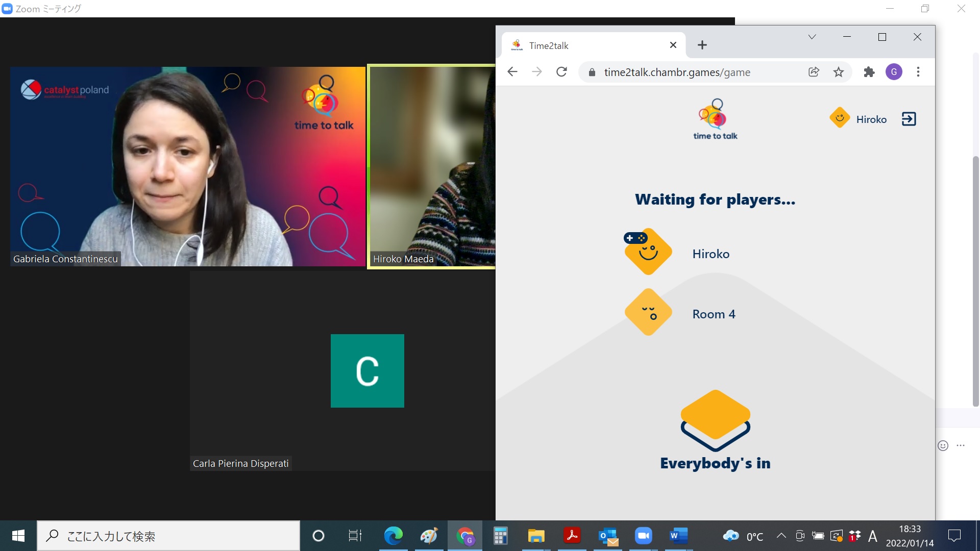Viewport: 980px width, 551px height.
Task: Open the Chrome extensions puzzle icon
Action: click(x=869, y=72)
